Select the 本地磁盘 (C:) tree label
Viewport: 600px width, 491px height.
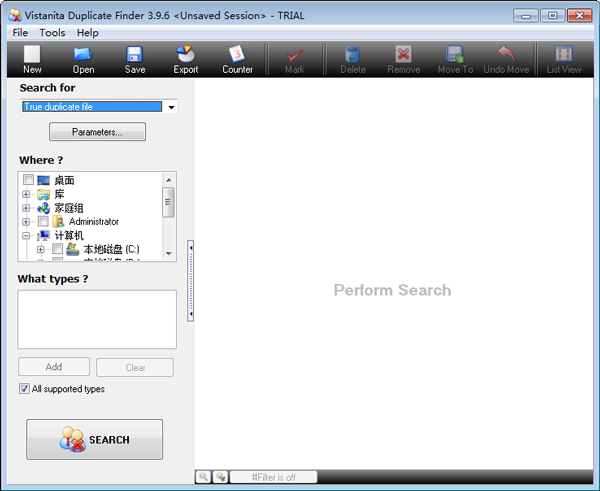coord(111,250)
